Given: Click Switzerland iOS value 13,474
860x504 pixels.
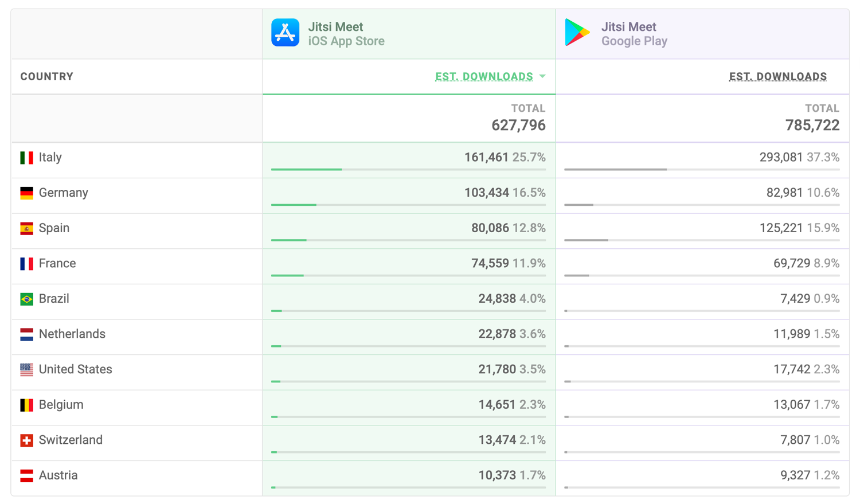Looking at the screenshot, I should pyautogui.click(x=497, y=440).
